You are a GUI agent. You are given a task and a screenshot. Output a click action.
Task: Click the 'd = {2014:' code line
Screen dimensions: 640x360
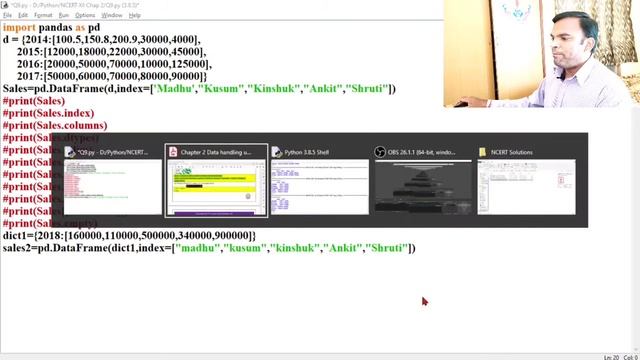click(x=102, y=40)
